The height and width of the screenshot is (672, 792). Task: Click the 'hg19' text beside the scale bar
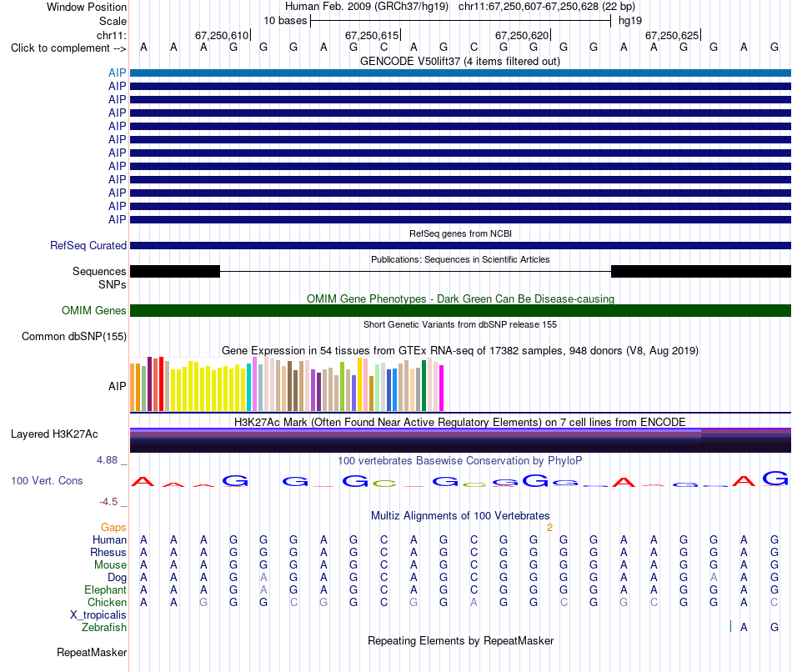click(630, 21)
